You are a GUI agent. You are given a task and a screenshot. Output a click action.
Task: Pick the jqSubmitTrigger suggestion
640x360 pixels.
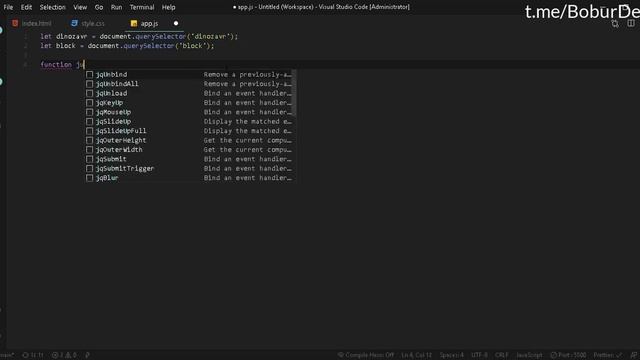tap(190, 169)
